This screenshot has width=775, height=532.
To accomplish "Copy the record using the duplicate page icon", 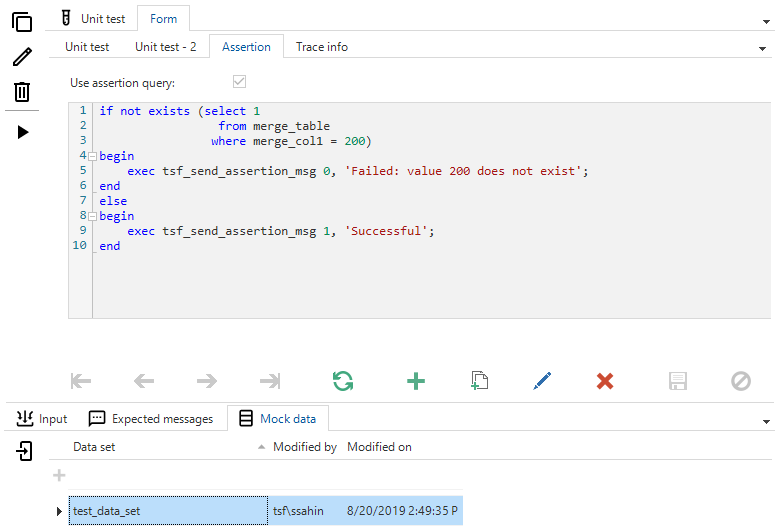I will coord(479,381).
